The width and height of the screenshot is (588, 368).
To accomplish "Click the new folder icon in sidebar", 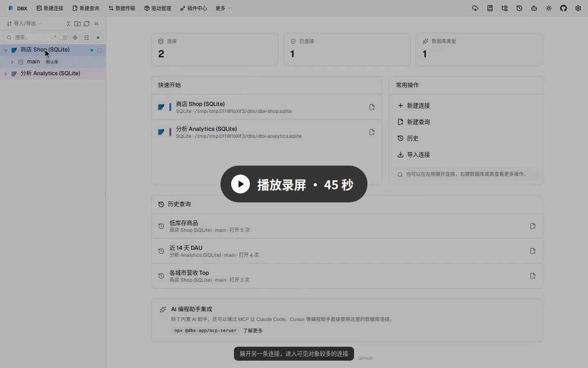I will click(78, 24).
